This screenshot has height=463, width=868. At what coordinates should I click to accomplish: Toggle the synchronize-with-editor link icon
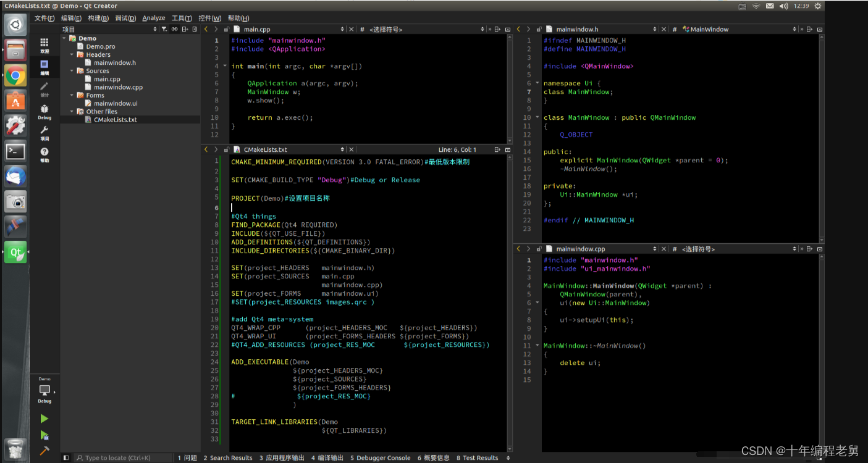(175, 29)
